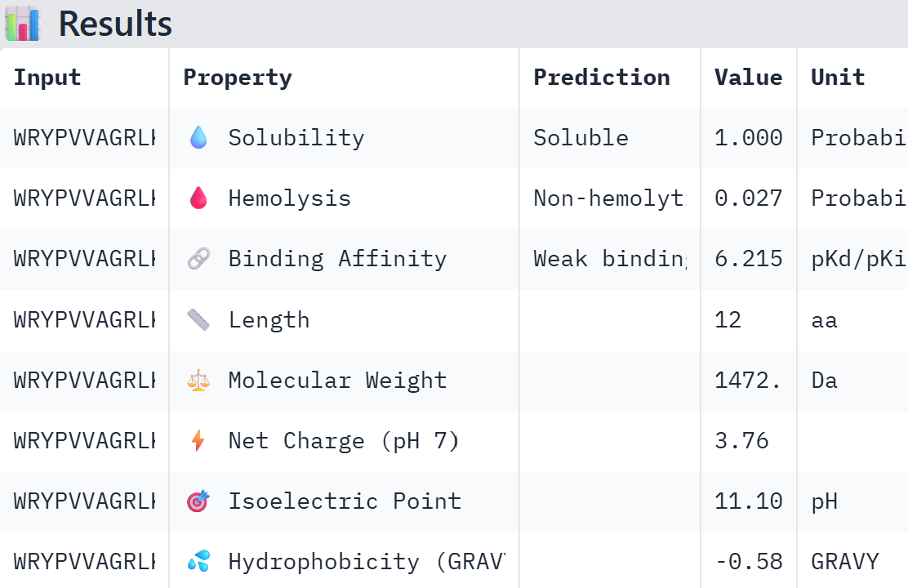Click the Prediction column header
The height and width of the screenshot is (588, 908).
click(x=601, y=78)
